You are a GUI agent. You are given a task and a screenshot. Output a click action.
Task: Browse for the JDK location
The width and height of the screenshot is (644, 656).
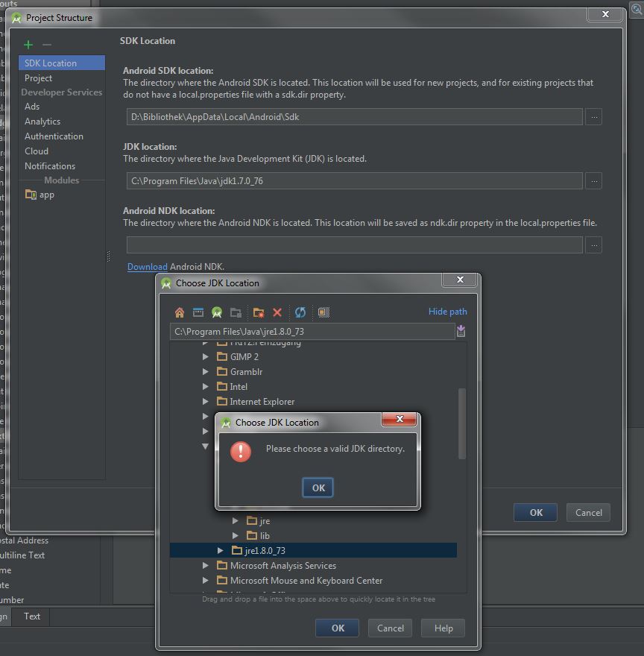pyautogui.click(x=593, y=180)
